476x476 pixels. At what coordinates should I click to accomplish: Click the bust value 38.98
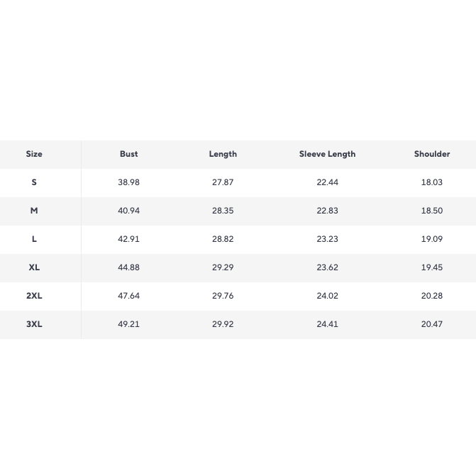tap(128, 182)
